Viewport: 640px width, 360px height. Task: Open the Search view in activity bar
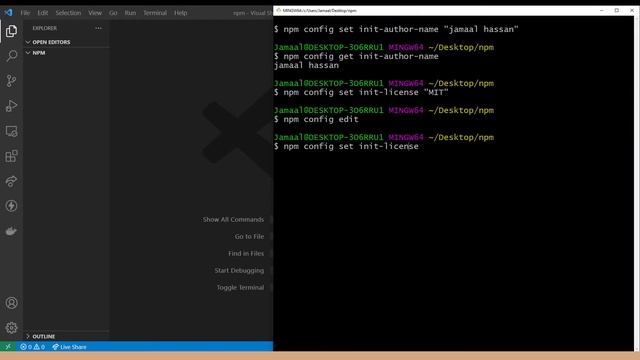tap(11, 56)
